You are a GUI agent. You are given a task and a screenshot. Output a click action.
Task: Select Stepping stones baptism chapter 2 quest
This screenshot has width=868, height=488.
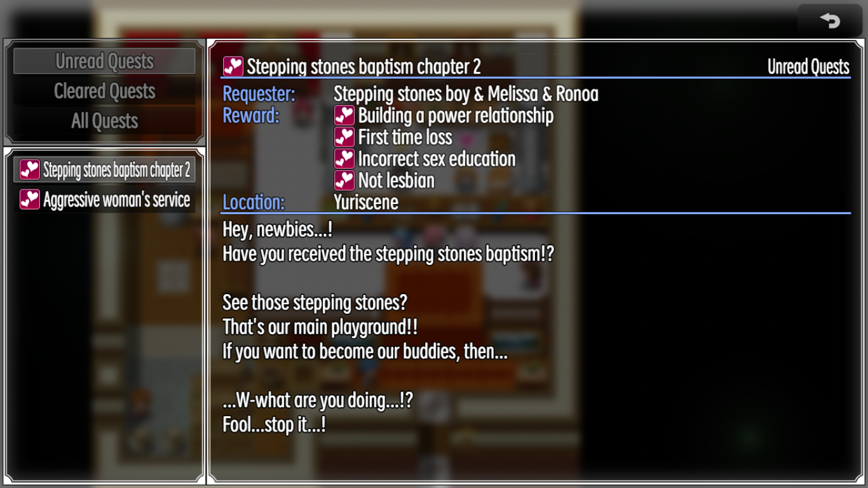click(x=105, y=170)
